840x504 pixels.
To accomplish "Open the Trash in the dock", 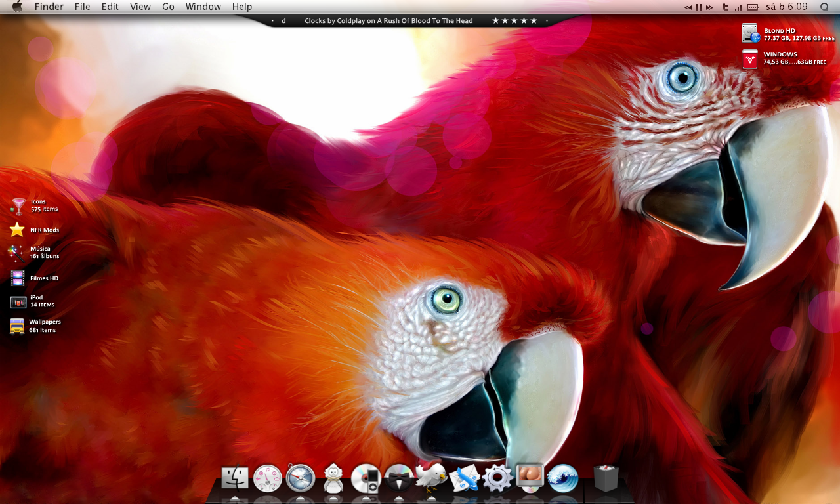I will click(x=606, y=478).
